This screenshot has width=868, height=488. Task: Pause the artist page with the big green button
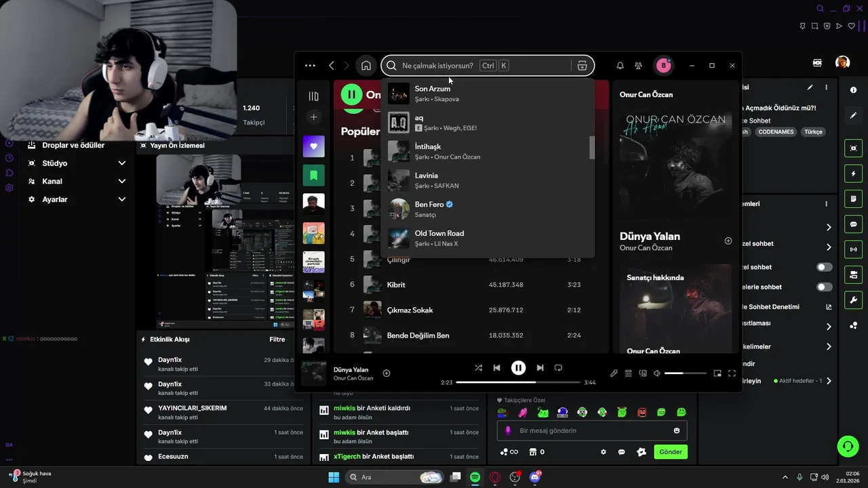352,95
